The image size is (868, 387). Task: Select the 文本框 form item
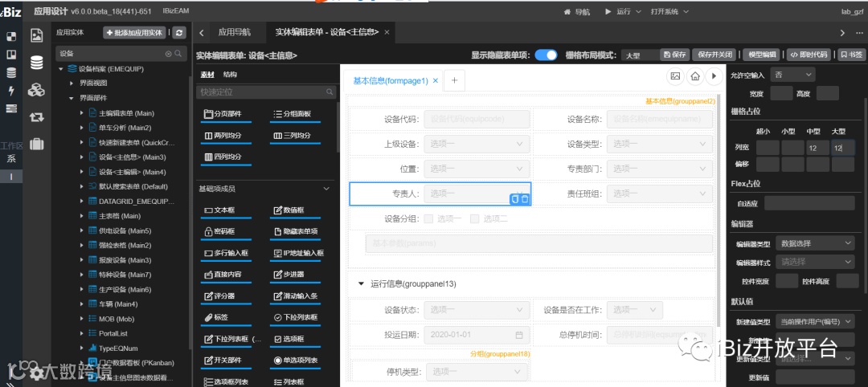click(227, 211)
